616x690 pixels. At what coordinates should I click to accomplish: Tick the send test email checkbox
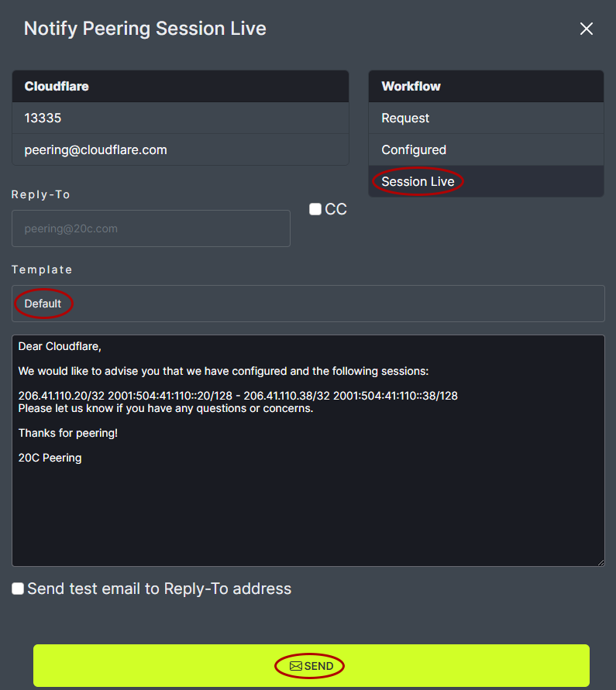[x=18, y=589]
